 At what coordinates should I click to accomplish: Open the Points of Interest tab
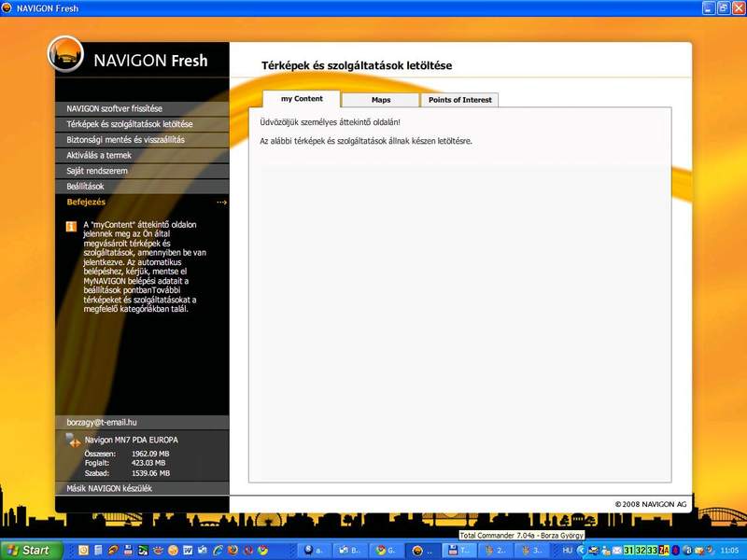(459, 100)
